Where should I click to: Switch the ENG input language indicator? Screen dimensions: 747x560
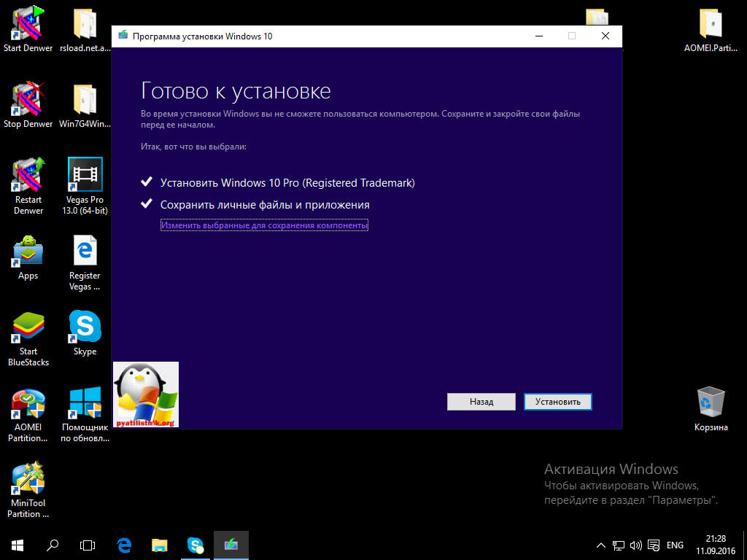[675, 545]
